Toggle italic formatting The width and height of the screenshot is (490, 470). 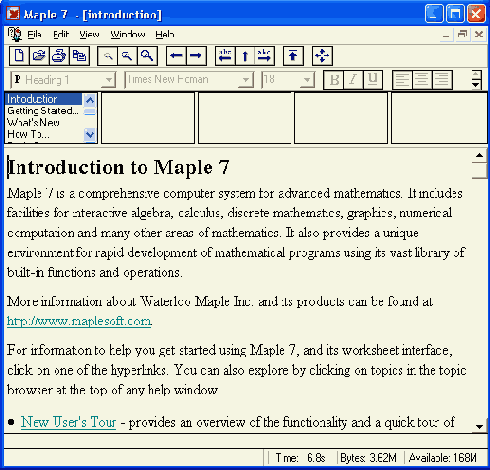click(x=353, y=80)
